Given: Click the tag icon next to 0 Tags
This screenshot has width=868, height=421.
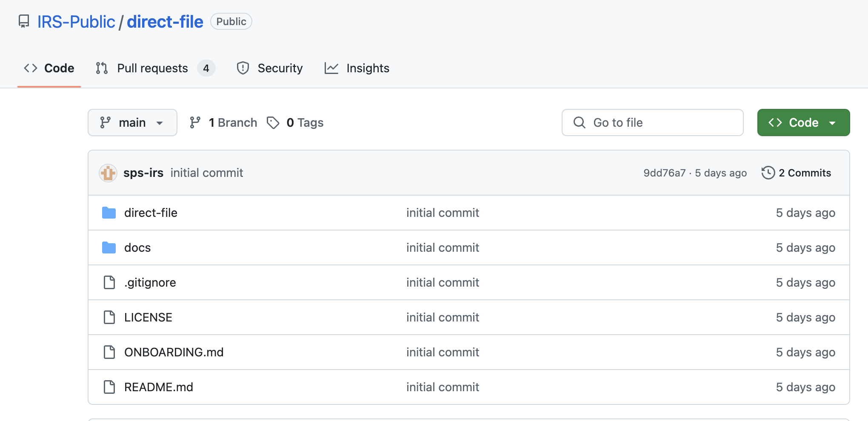Looking at the screenshot, I should coord(273,122).
